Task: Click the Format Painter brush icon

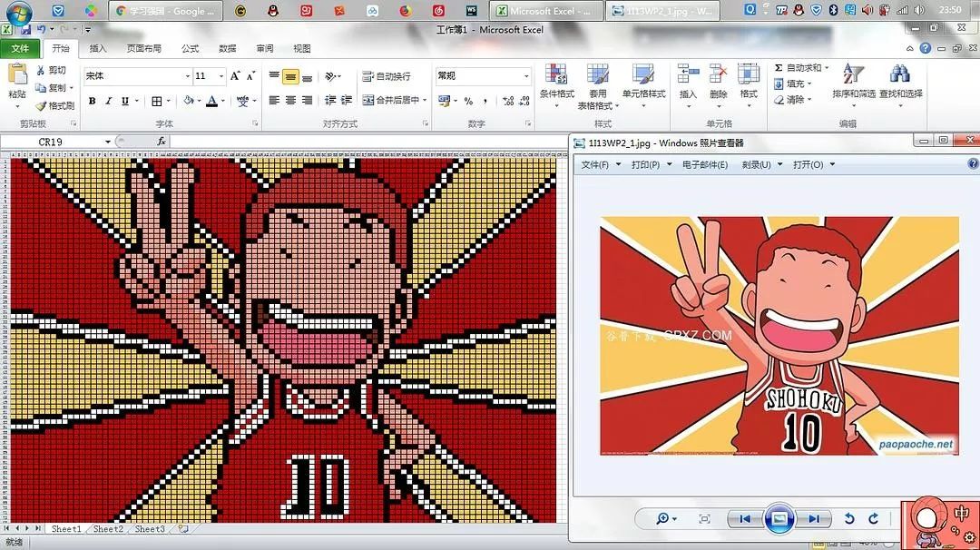Action: (x=41, y=105)
